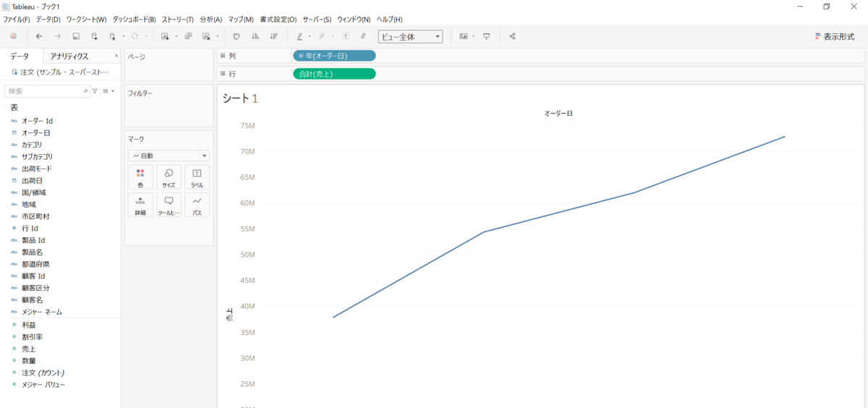Open the 分析(A) menu
Screen dimensions: 868x408
tap(210, 20)
